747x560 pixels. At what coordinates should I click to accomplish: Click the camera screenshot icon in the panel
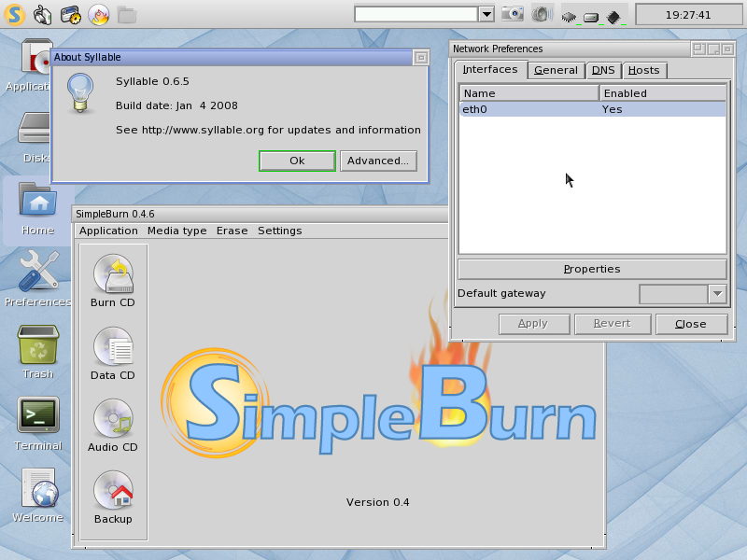click(513, 13)
